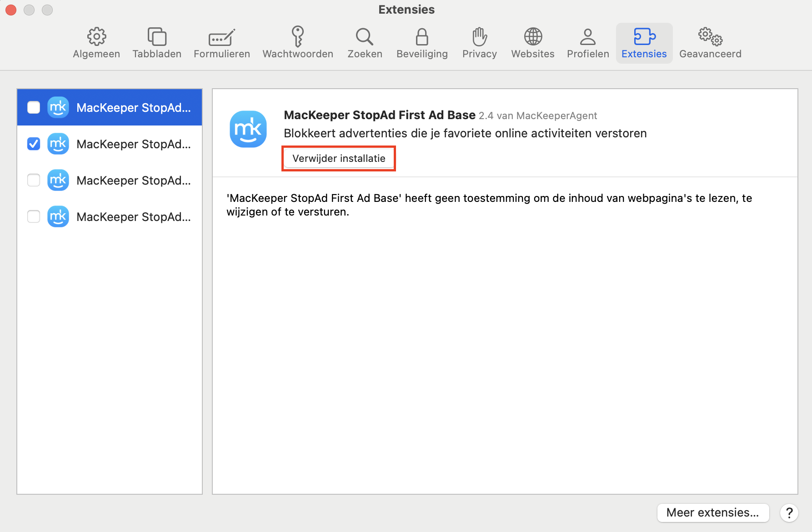The image size is (812, 532).
Task: Open Meer extensies in the App Store
Action: click(x=712, y=512)
